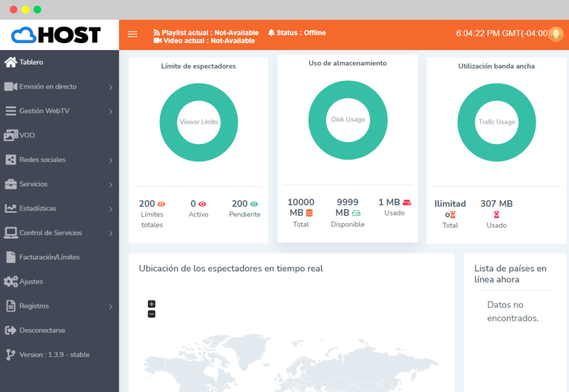Click the Playlist actual : Not-Available text
569x392 pixels.
(210, 33)
